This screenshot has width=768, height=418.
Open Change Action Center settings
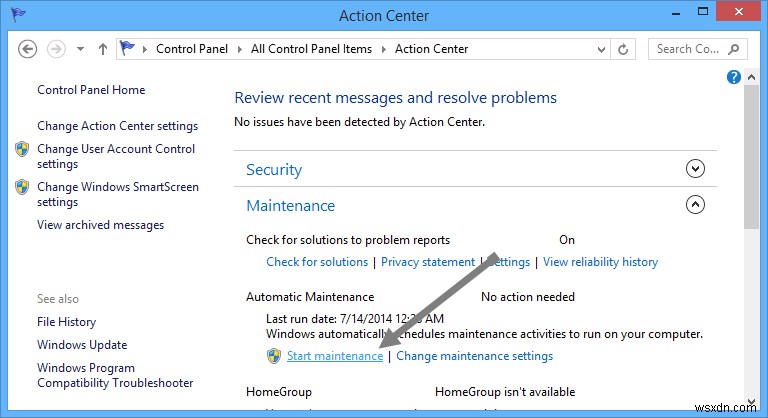click(x=118, y=126)
